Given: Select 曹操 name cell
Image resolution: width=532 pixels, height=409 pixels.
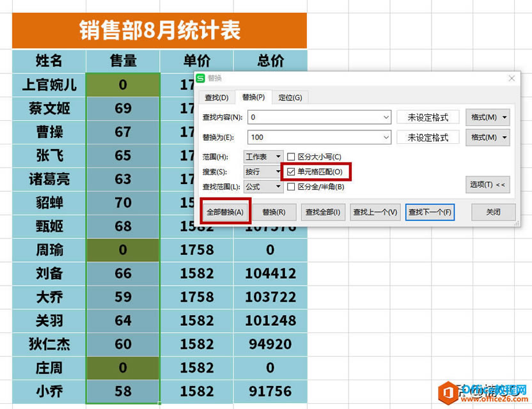Looking at the screenshot, I should pyautogui.click(x=49, y=132).
